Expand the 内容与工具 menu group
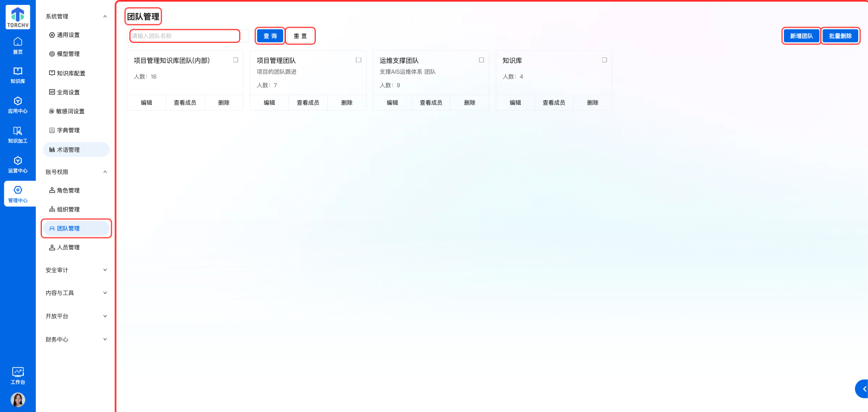 (x=105, y=293)
